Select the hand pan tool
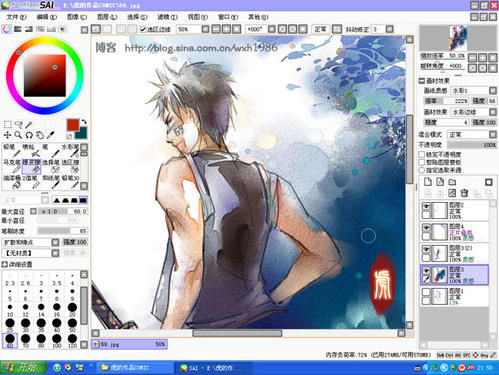Image resolution: width=499 pixels, height=375 pixels. [40, 135]
